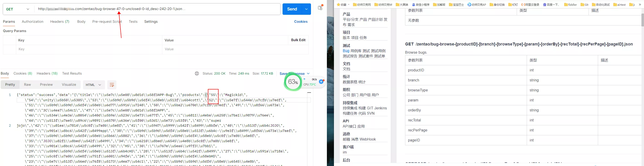Open the Test Results tab

point(72,73)
